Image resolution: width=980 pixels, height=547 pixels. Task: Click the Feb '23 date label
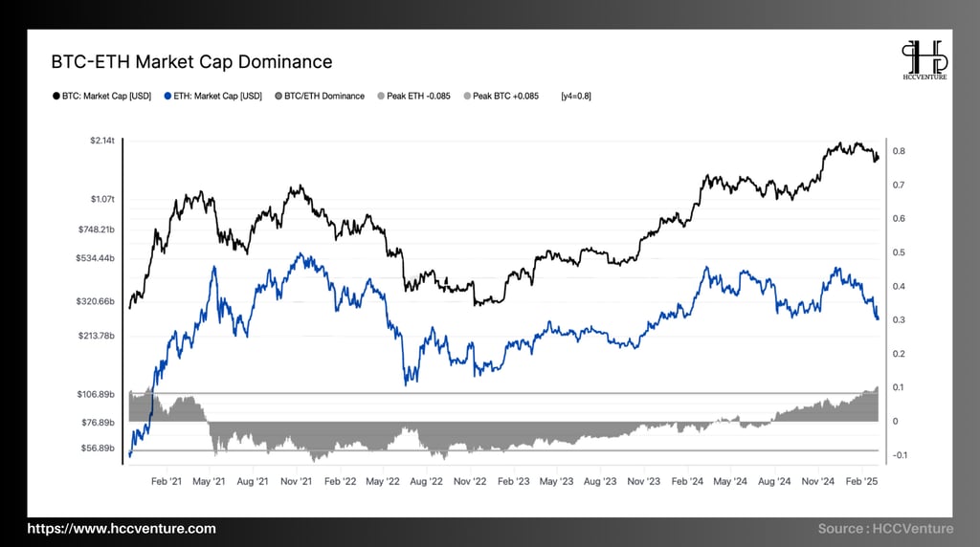pos(513,481)
